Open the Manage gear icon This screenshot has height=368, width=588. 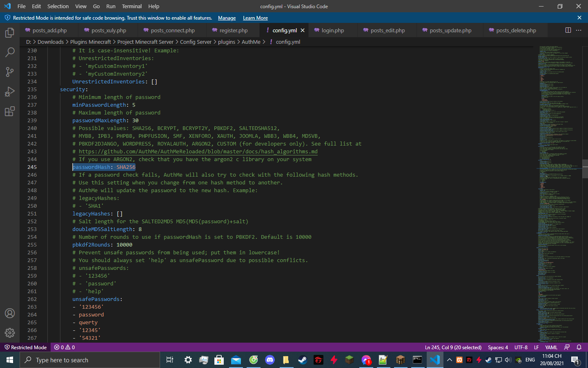(10, 333)
